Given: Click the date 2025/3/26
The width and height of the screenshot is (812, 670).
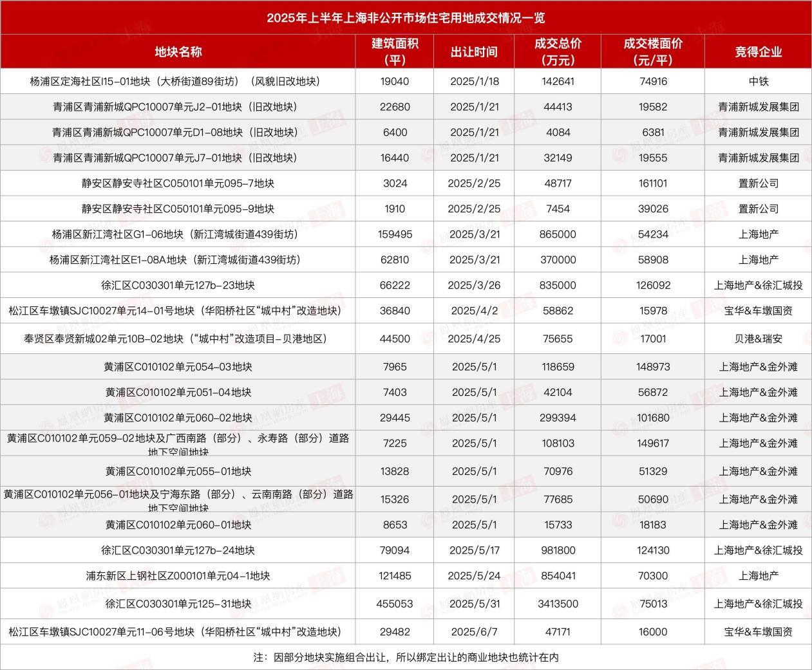Looking at the screenshot, I should point(474,285).
